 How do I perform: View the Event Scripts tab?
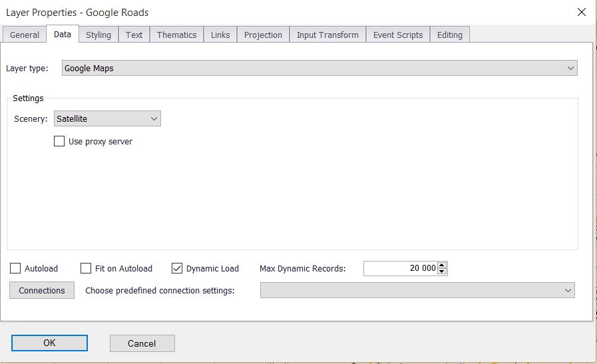[x=397, y=35]
